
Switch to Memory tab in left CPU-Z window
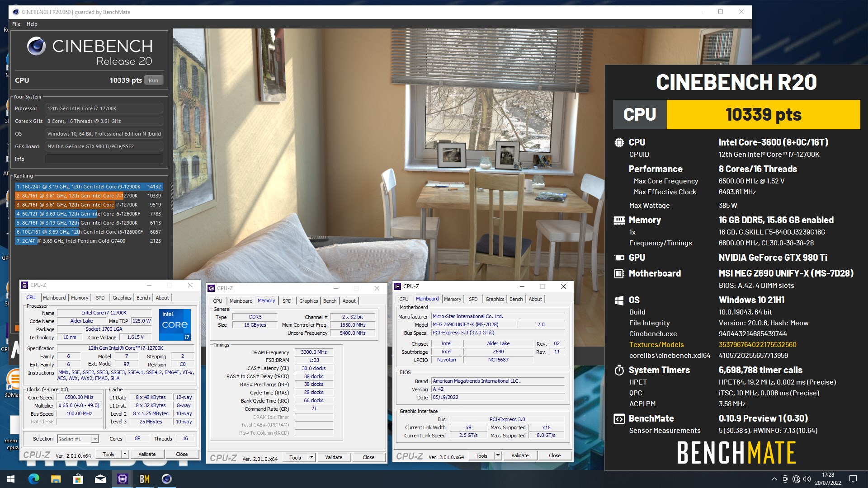80,298
